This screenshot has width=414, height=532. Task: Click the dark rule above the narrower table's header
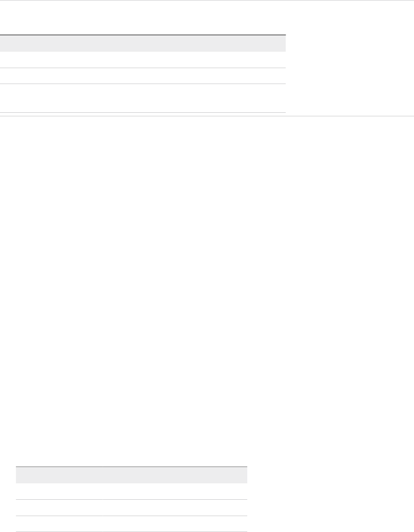(131, 467)
